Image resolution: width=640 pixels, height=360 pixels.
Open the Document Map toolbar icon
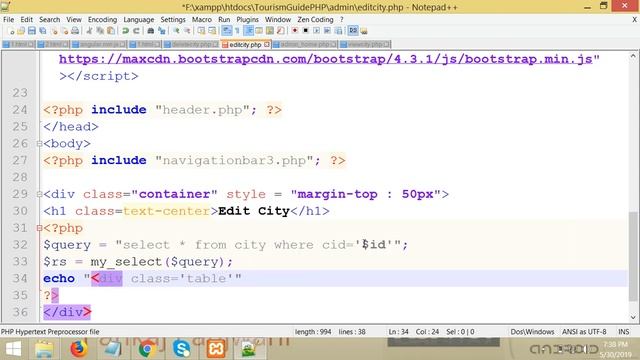coord(270,31)
